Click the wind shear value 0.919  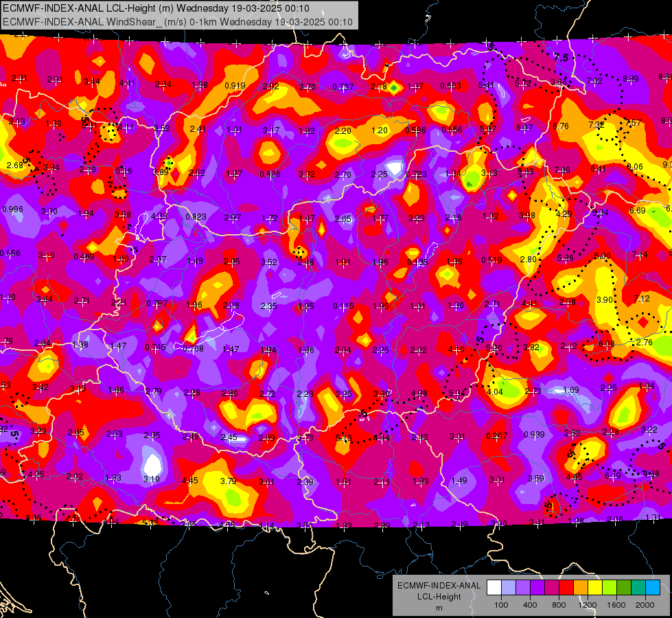point(235,86)
